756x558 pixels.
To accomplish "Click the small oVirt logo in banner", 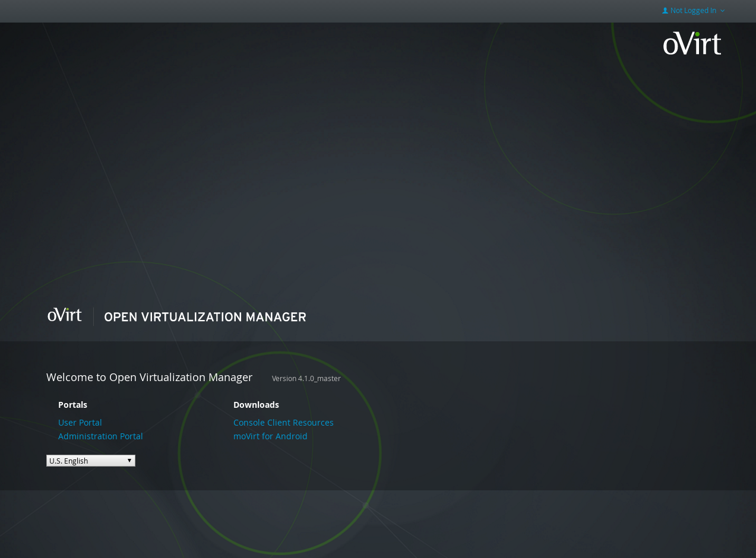I will (x=65, y=315).
